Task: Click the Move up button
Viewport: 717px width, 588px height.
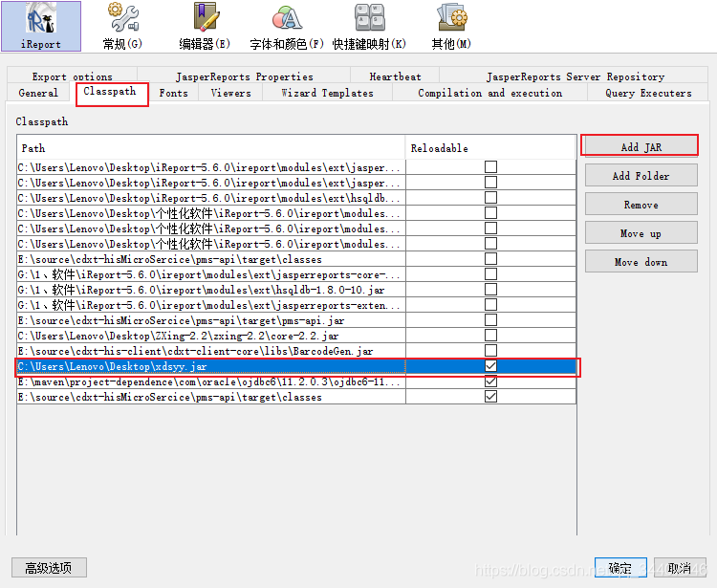Action: [641, 233]
